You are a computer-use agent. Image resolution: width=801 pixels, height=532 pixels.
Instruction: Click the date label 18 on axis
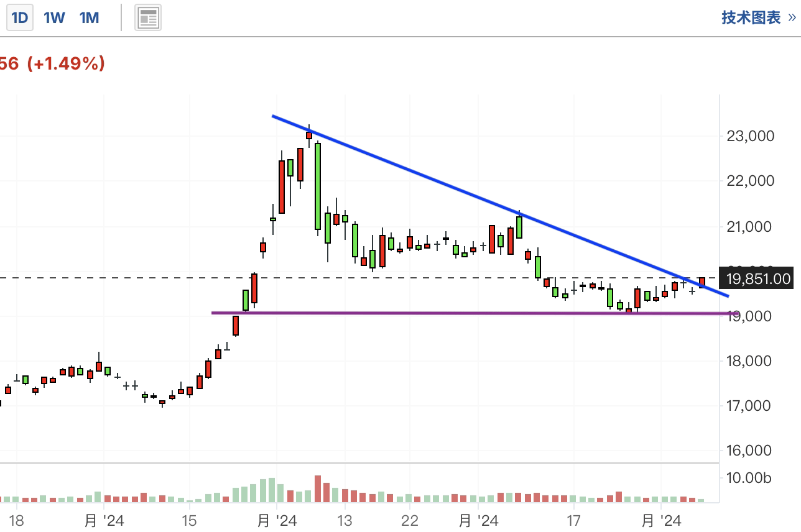tap(17, 520)
